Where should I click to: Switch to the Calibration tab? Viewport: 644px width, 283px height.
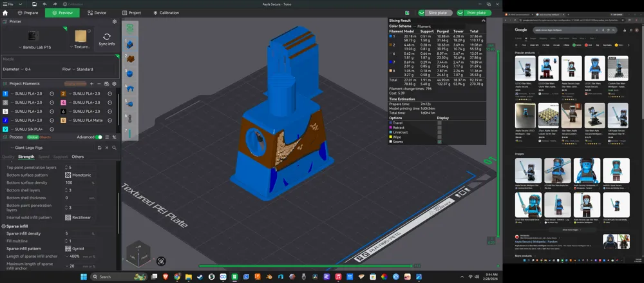166,13
